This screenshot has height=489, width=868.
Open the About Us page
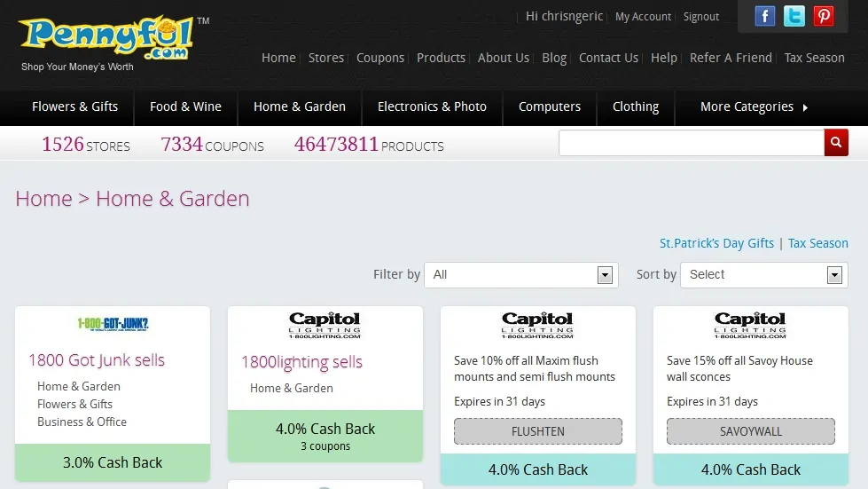tap(504, 58)
